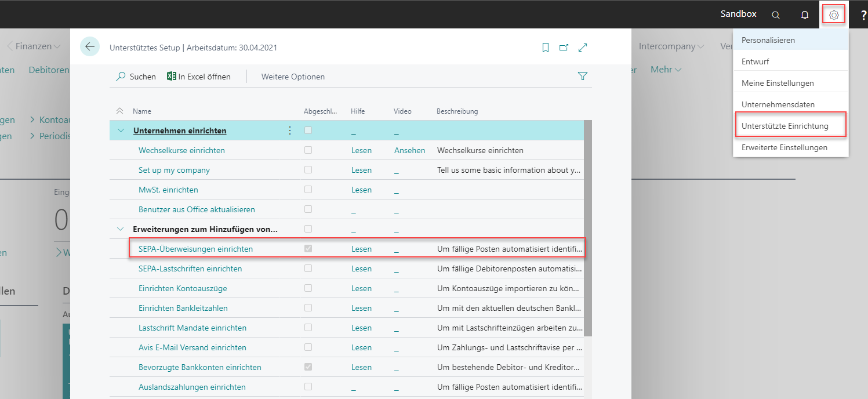Collapse Erweiterungen zum Hinzufügen von group
Screen dimensions: 868x399
click(x=121, y=229)
